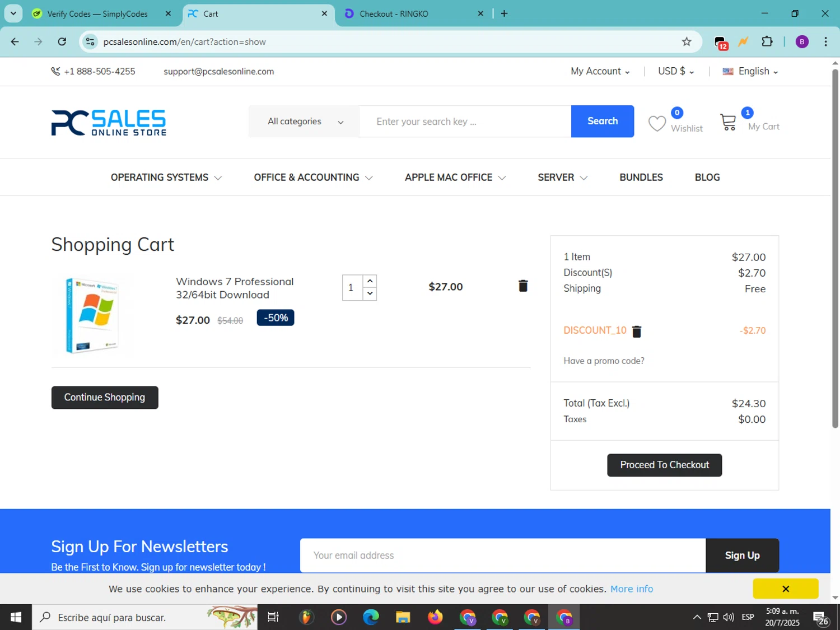
Task: Click Windows taskbar search box
Action: (144, 617)
